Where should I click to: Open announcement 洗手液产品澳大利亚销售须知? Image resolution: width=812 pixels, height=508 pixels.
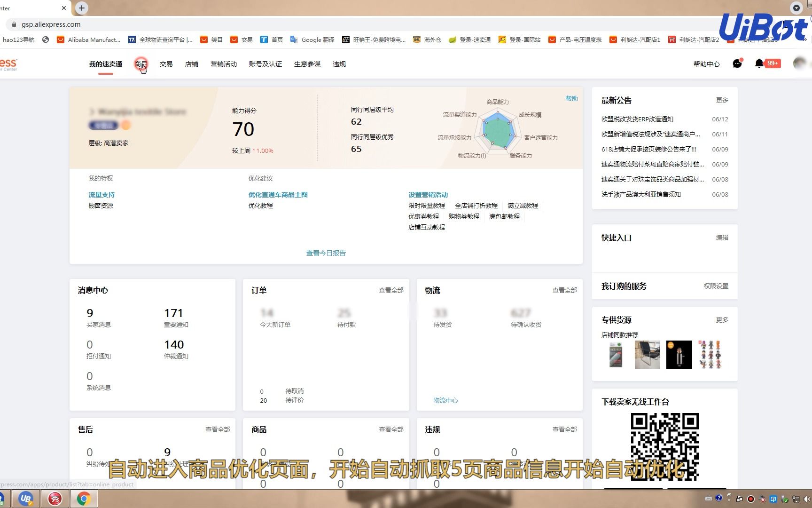(x=641, y=194)
